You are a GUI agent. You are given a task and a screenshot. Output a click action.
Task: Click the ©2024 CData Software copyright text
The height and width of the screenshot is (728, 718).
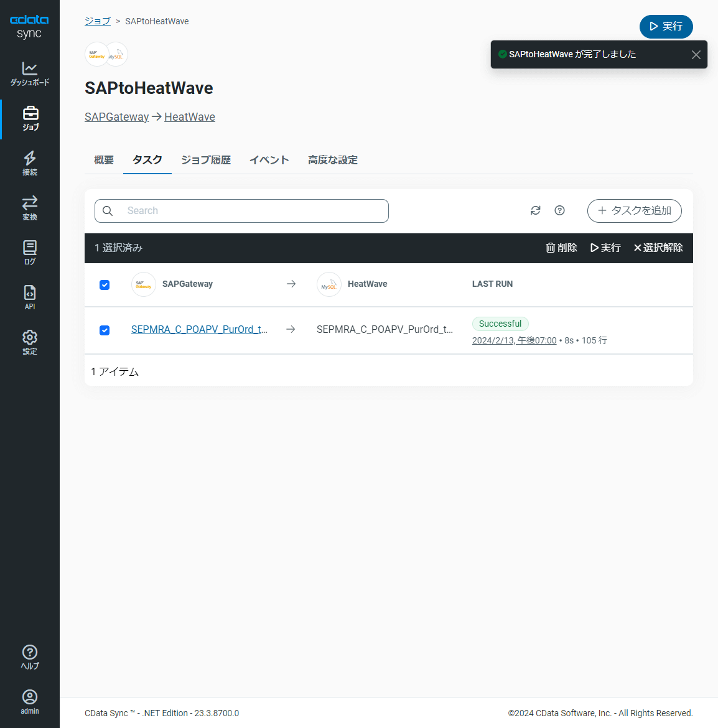600,713
